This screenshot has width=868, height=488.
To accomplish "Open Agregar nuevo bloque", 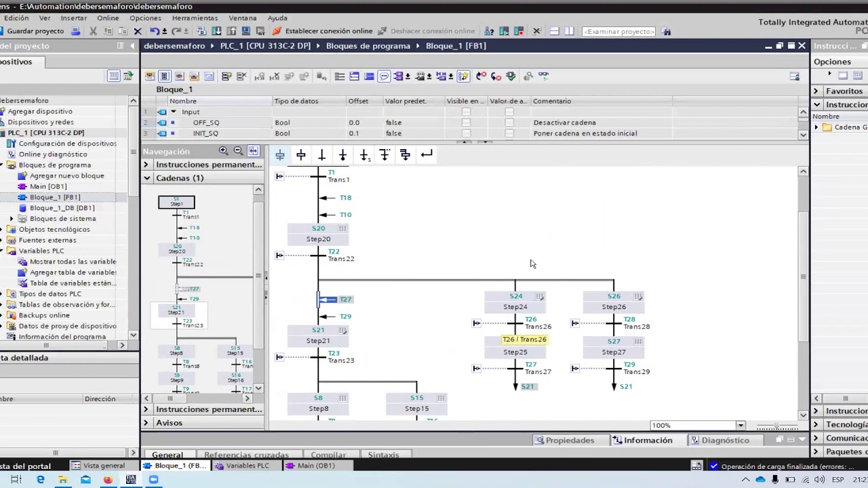I will point(66,176).
